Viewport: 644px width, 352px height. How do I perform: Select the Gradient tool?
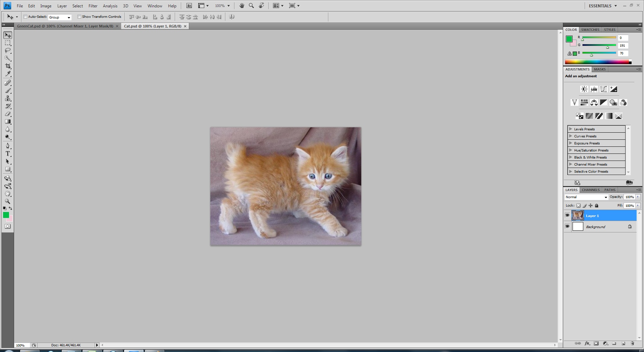click(8, 121)
